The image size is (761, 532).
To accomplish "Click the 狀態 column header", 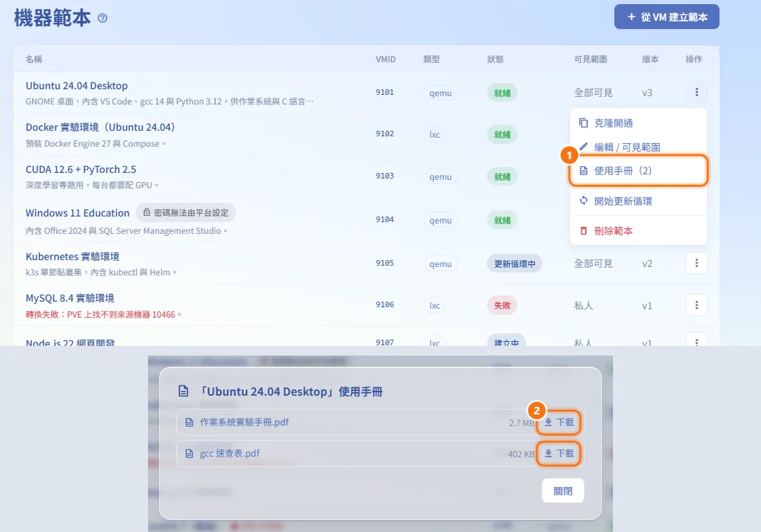I will pyautogui.click(x=495, y=59).
